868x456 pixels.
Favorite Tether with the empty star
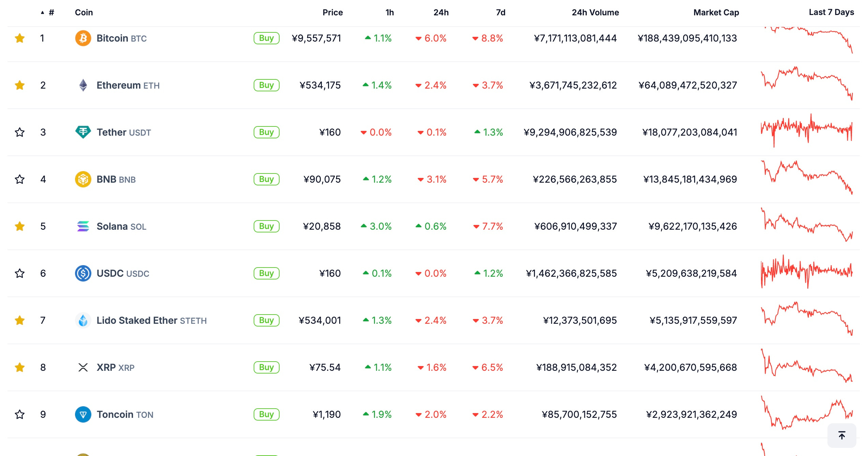click(20, 132)
